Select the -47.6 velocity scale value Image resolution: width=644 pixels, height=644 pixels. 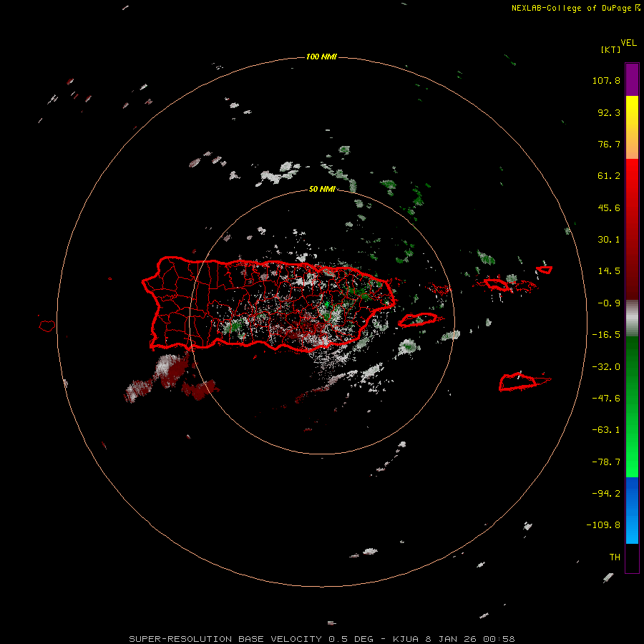tap(606, 399)
